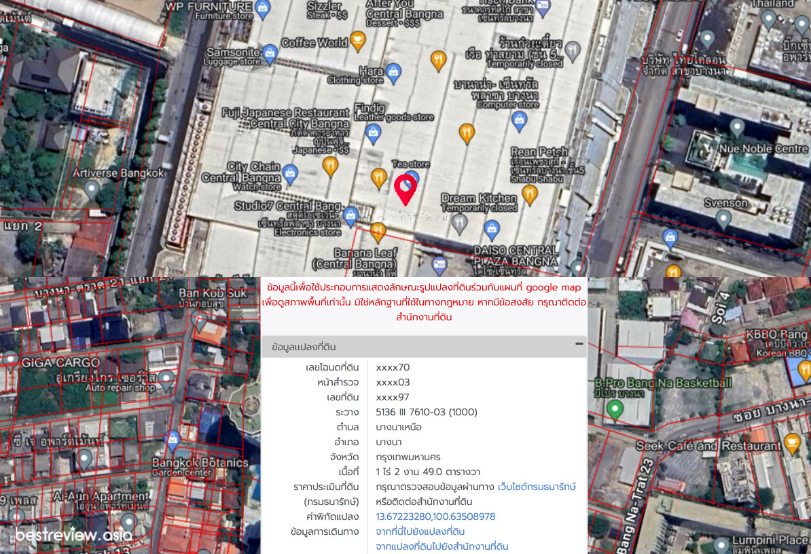This screenshot has width=811, height=554.
Task: Open the Al-Aun Apartment location pin
Action: [129, 522]
